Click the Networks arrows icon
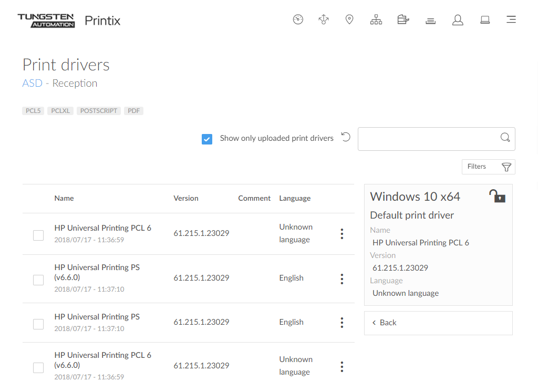 pyautogui.click(x=324, y=20)
